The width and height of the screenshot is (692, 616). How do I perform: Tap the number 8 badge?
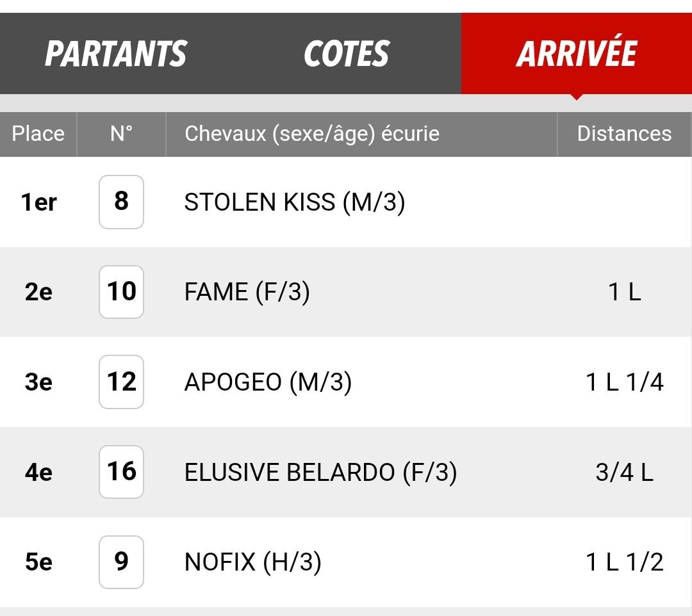[121, 202]
